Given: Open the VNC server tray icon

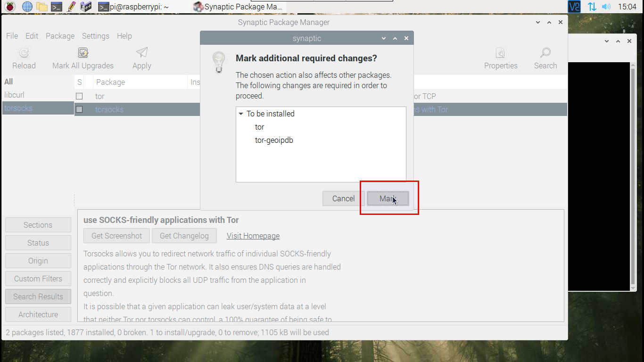Looking at the screenshot, I should [x=574, y=7].
